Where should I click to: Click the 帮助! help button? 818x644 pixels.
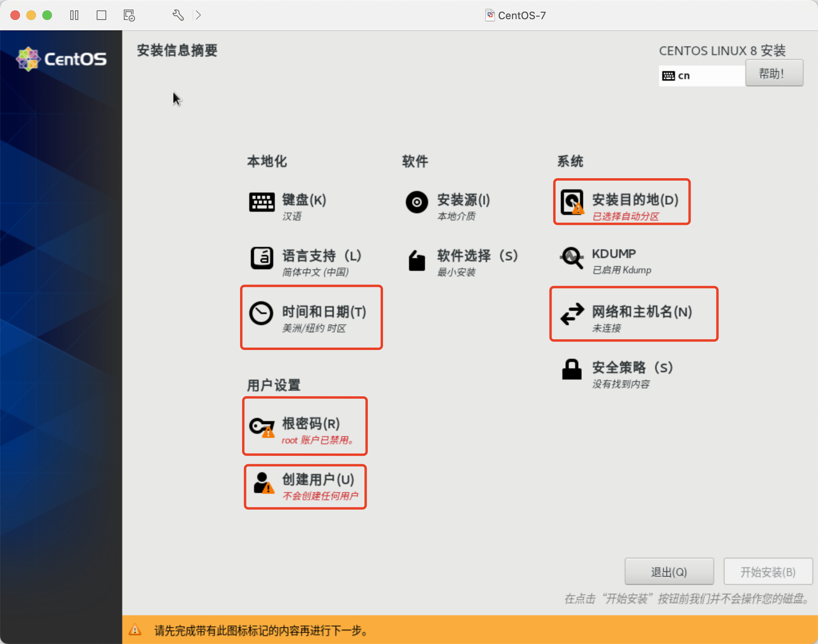click(x=774, y=74)
